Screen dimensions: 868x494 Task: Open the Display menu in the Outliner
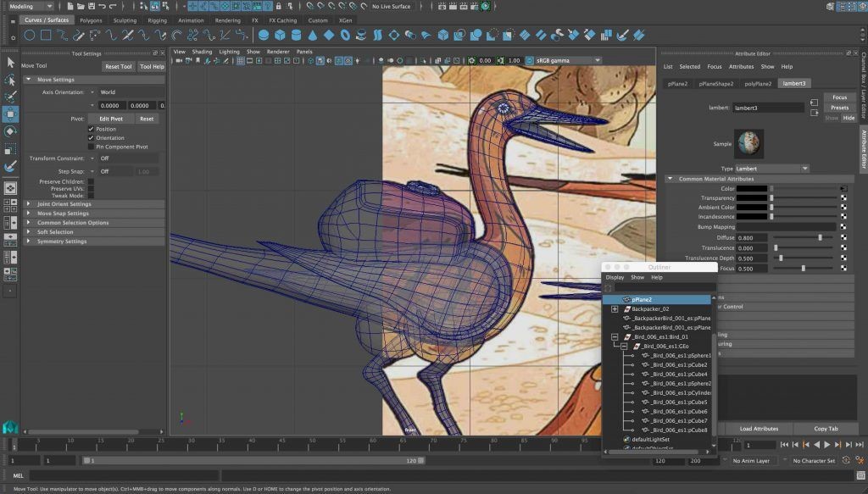(x=614, y=276)
